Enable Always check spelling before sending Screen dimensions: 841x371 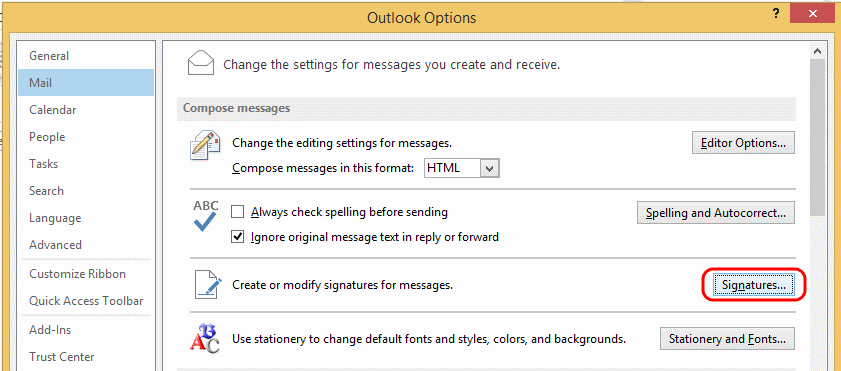pos(237,212)
